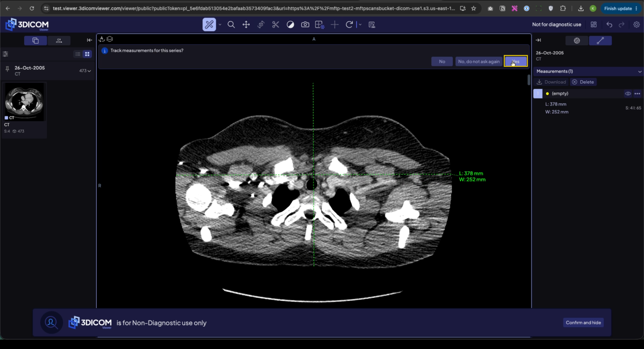
Task: Click the browser Finish update button
Action: pyautogui.click(x=621, y=8)
